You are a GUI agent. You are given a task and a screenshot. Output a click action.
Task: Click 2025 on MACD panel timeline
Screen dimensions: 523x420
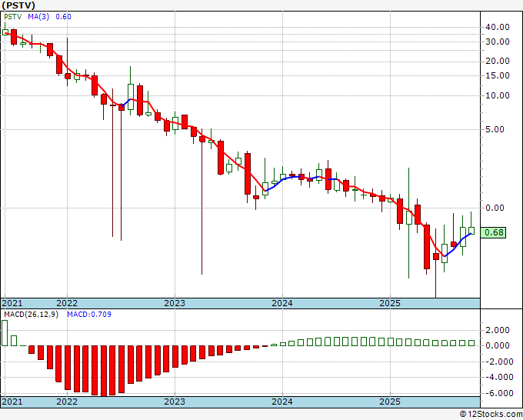tap(390, 402)
